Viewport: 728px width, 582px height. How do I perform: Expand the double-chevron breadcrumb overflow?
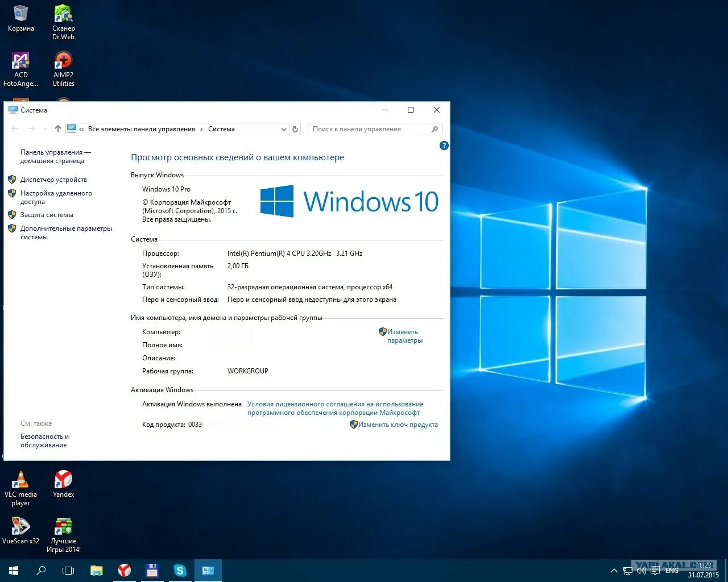(x=82, y=129)
